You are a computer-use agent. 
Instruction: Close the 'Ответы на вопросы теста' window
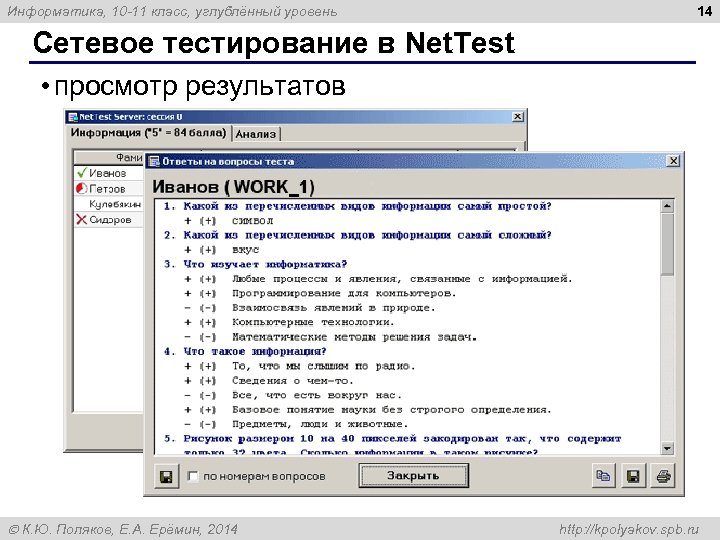[673, 161]
